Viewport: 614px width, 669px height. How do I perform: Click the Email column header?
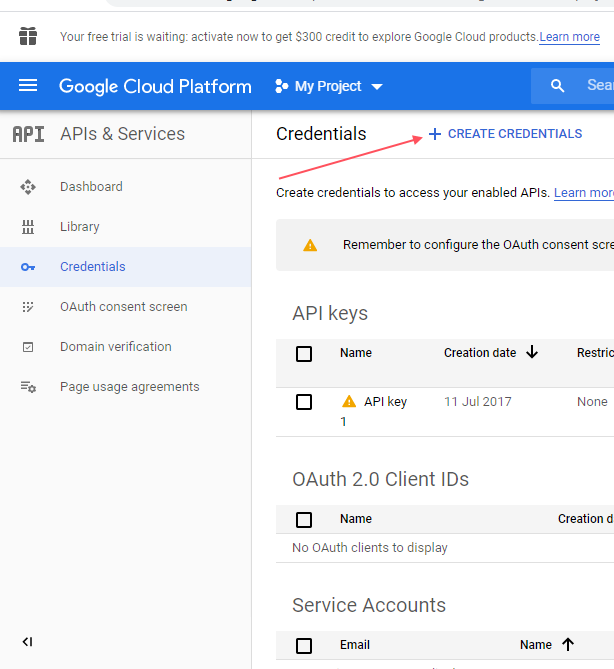click(x=355, y=645)
